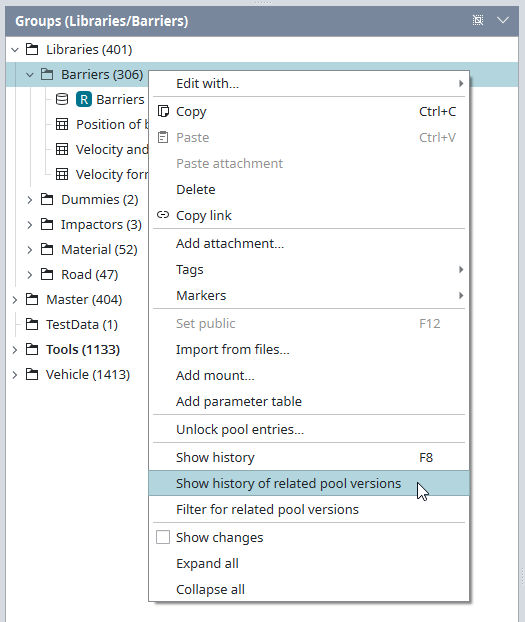
Task: Expand the Vehicle (1413) node
Action: [x=15, y=374]
